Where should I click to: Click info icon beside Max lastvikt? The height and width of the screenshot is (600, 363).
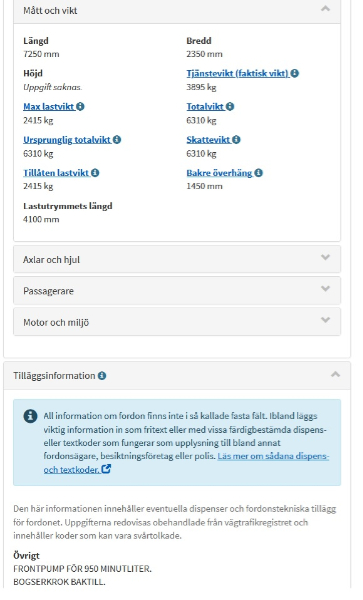(x=80, y=106)
